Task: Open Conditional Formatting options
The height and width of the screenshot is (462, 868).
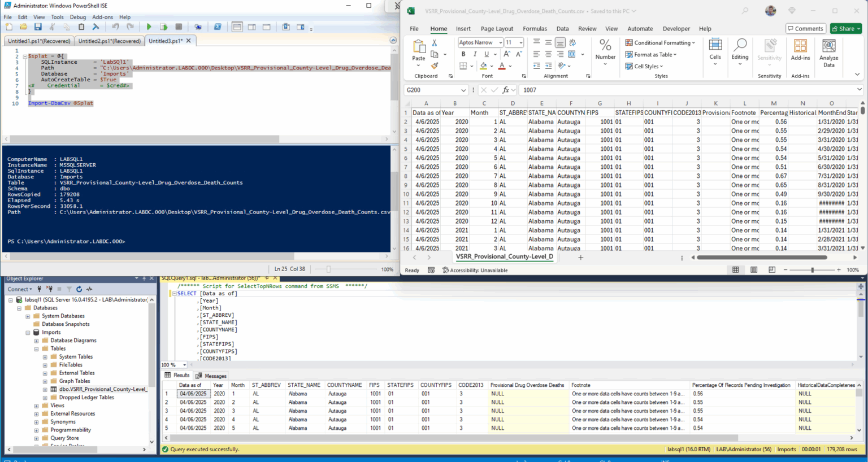Action: 659,42
